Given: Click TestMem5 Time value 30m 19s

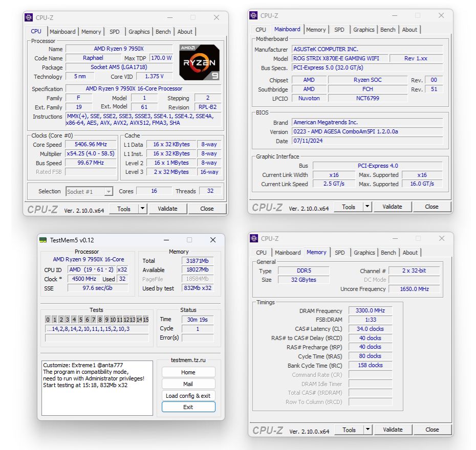Looking at the screenshot, I should tap(198, 319).
